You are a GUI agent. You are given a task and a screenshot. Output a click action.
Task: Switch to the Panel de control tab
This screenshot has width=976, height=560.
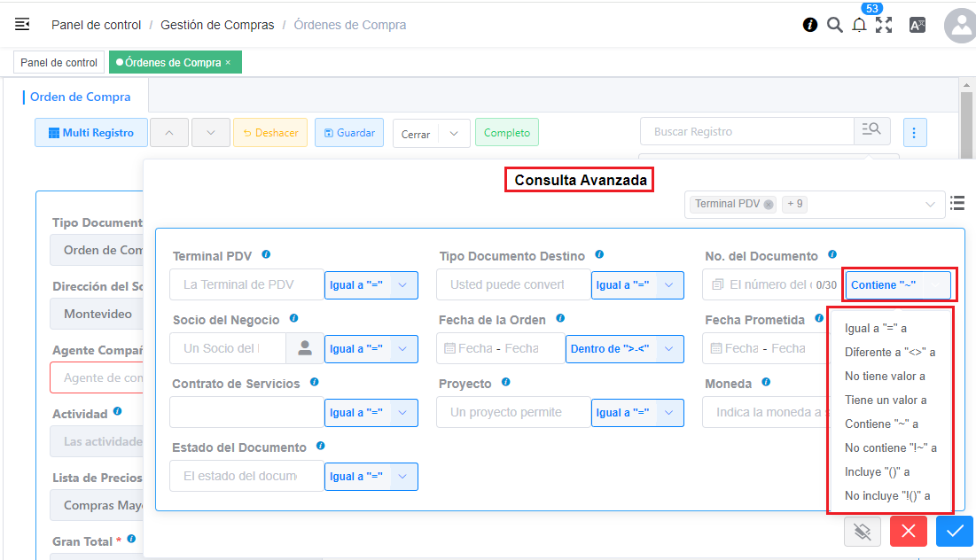59,63
